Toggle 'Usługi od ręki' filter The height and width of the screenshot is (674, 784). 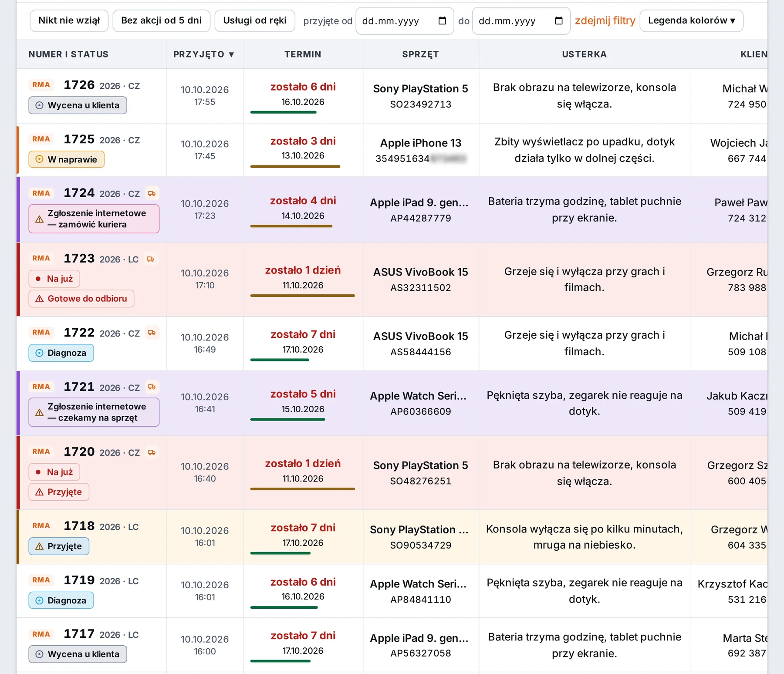(x=255, y=20)
